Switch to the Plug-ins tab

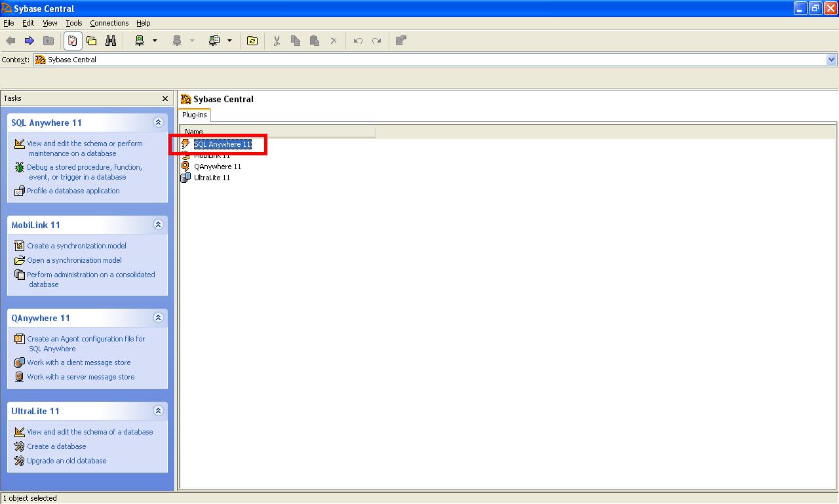click(x=194, y=114)
